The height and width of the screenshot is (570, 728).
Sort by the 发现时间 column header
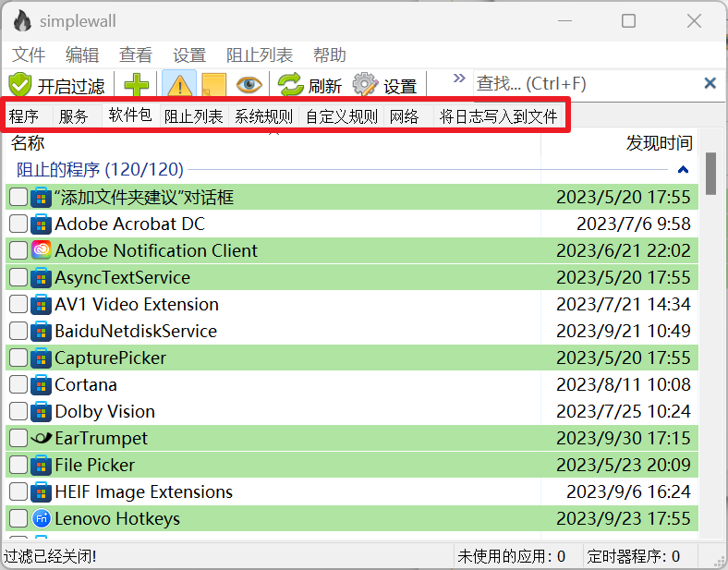pos(620,143)
